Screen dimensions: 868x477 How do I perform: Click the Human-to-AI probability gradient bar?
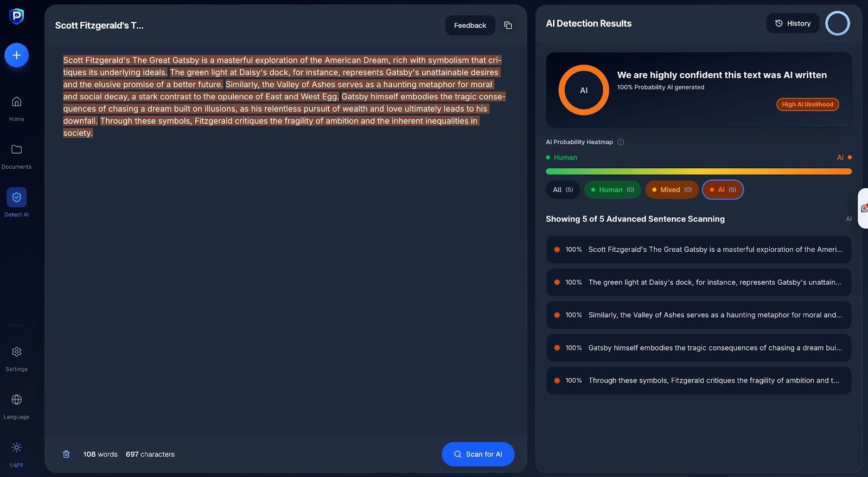pos(698,171)
